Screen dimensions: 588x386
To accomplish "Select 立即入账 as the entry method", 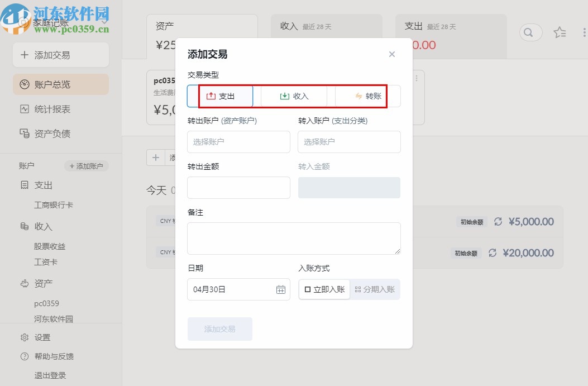I will point(324,289).
